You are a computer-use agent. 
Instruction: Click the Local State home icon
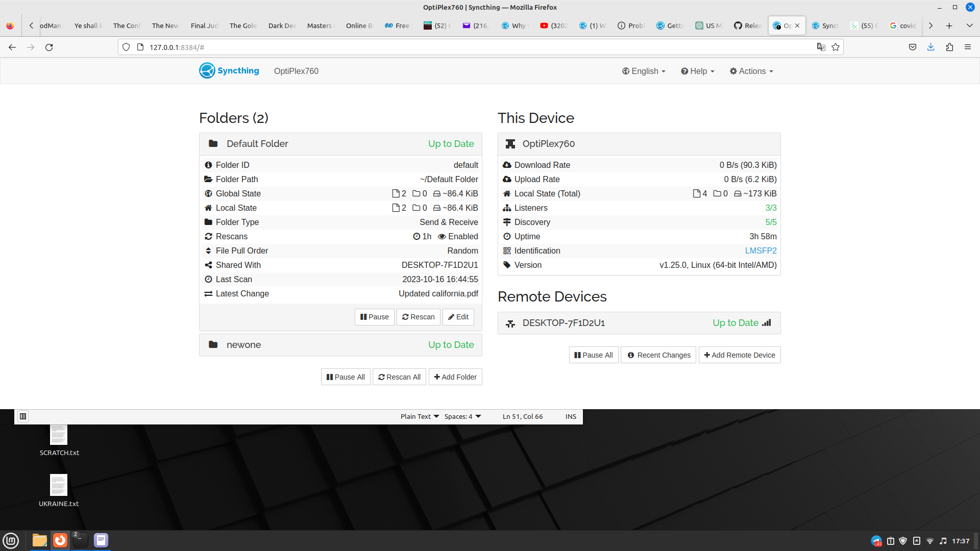point(208,208)
